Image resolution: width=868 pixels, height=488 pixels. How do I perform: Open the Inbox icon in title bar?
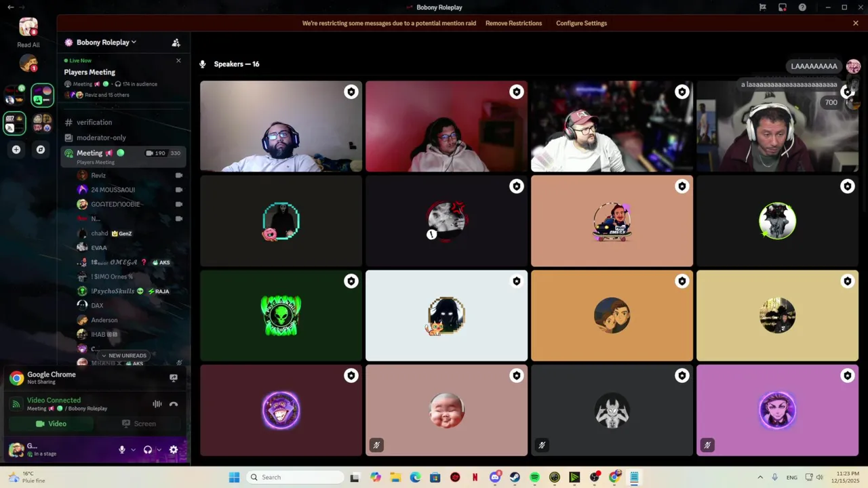782,7
